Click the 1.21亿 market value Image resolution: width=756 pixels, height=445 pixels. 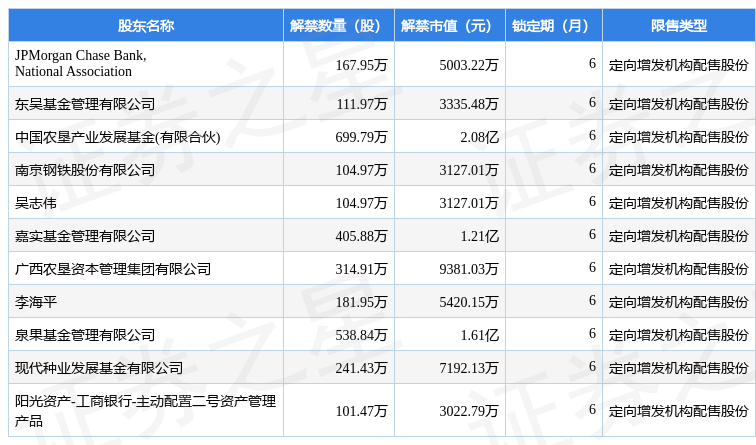point(480,236)
